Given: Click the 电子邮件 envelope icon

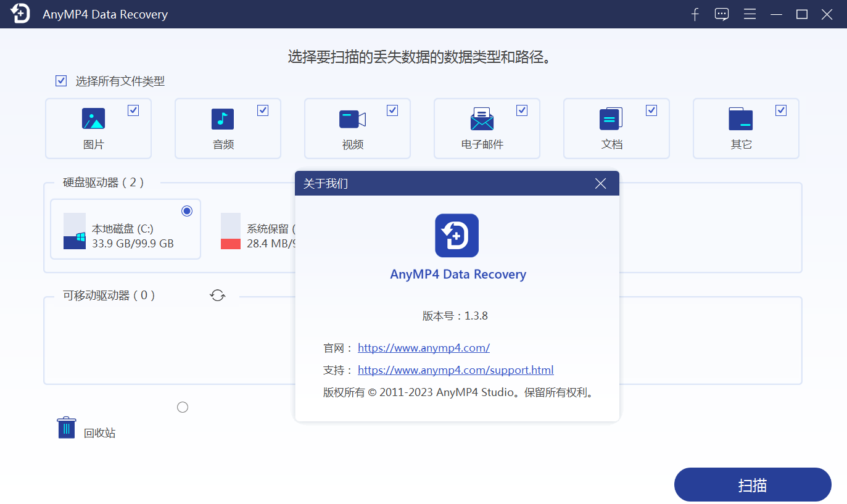Looking at the screenshot, I should coord(482,119).
